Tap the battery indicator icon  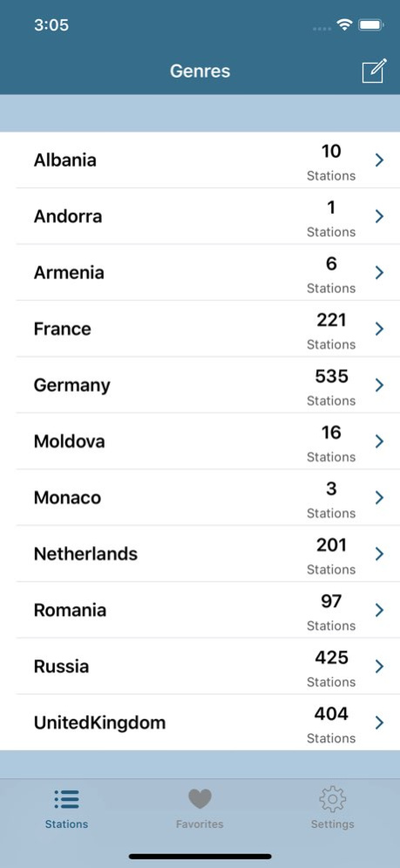tap(371, 25)
